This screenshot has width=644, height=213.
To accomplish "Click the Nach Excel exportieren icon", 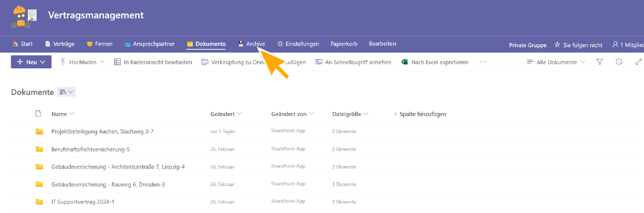I will [404, 62].
